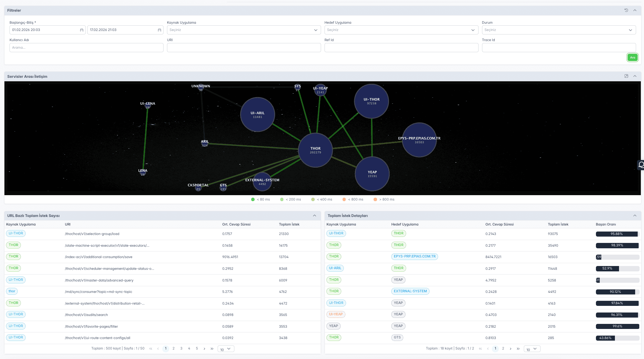
Task: Open the Durum dropdown
Action: point(558,30)
